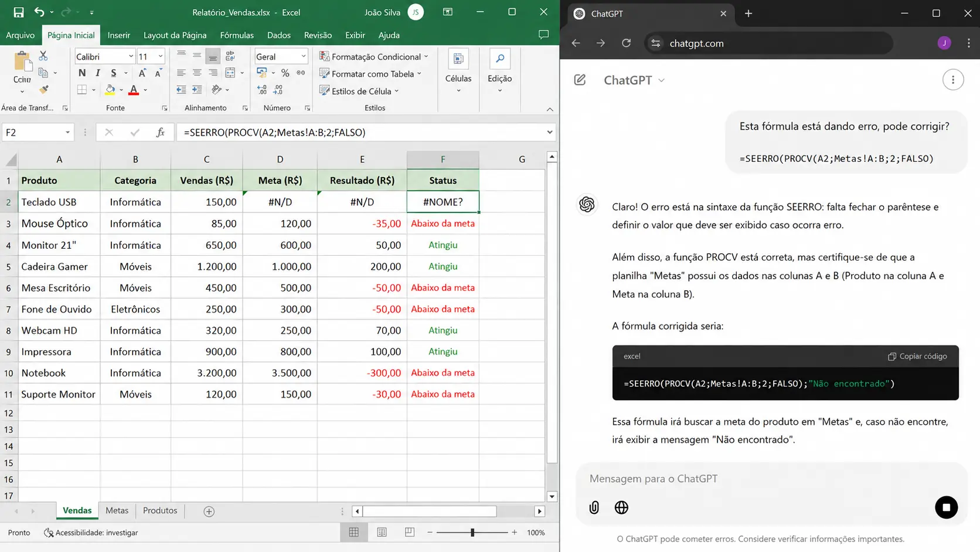Expand the Formatar como Tabela menu
This screenshot has width=980, height=552.
point(370,74)
